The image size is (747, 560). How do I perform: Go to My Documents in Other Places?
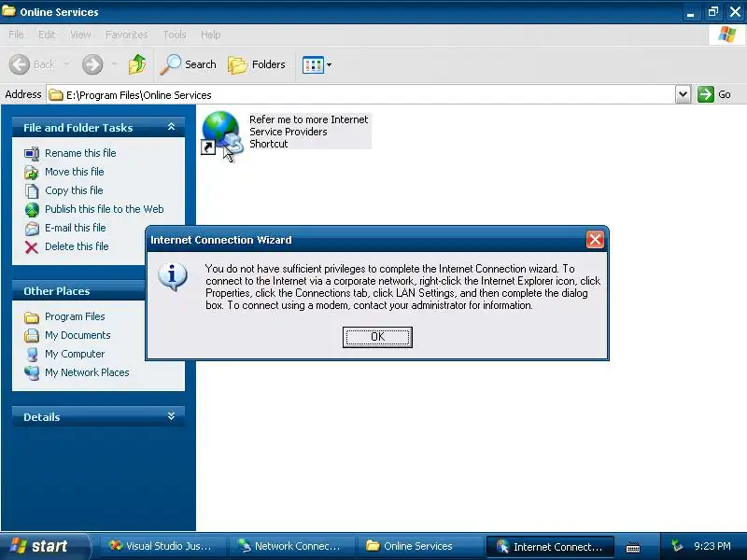(x=78, y=335)
